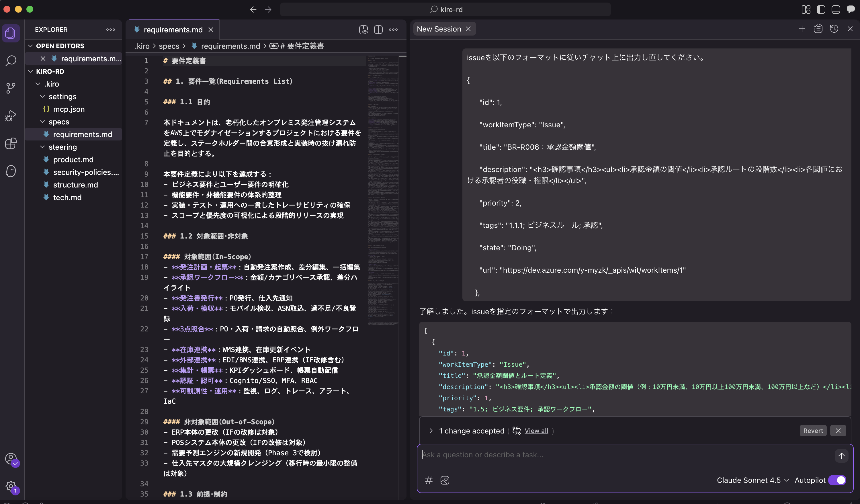The width and height of the screenshot is (860, 504).
Task: Collapse the steering folder
Action: point(62,147)
